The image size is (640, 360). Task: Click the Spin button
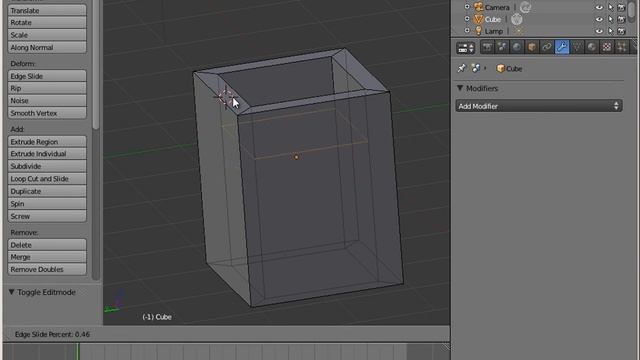click(47, 204)
